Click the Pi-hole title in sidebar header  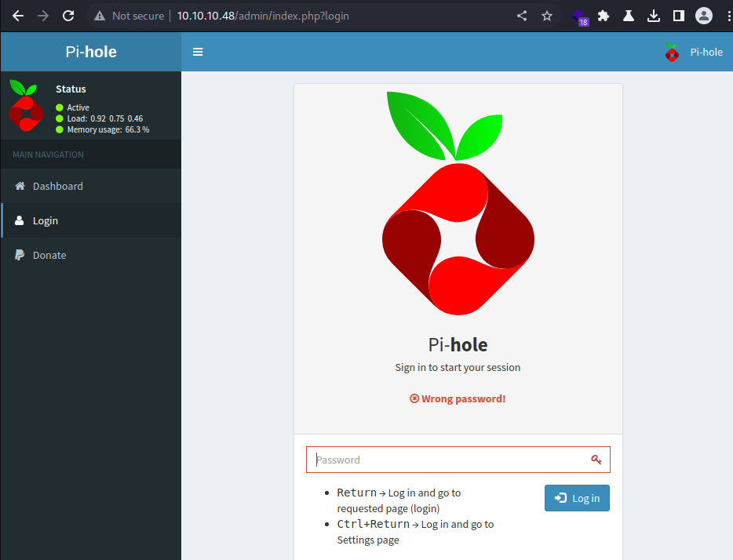(91, 52)
